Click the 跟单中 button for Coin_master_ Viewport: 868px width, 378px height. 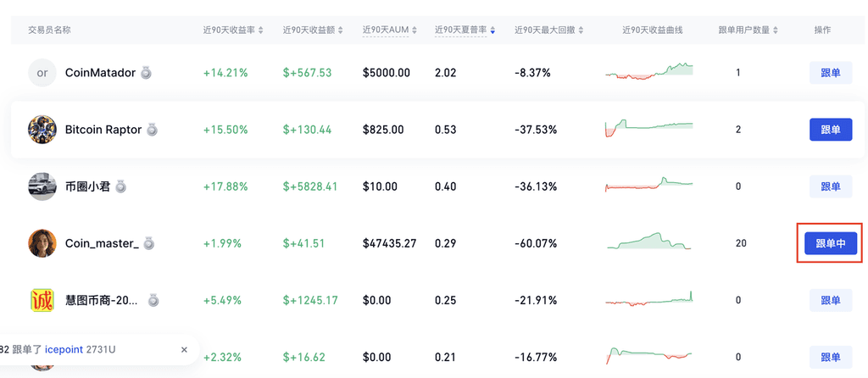pos(830,243)
